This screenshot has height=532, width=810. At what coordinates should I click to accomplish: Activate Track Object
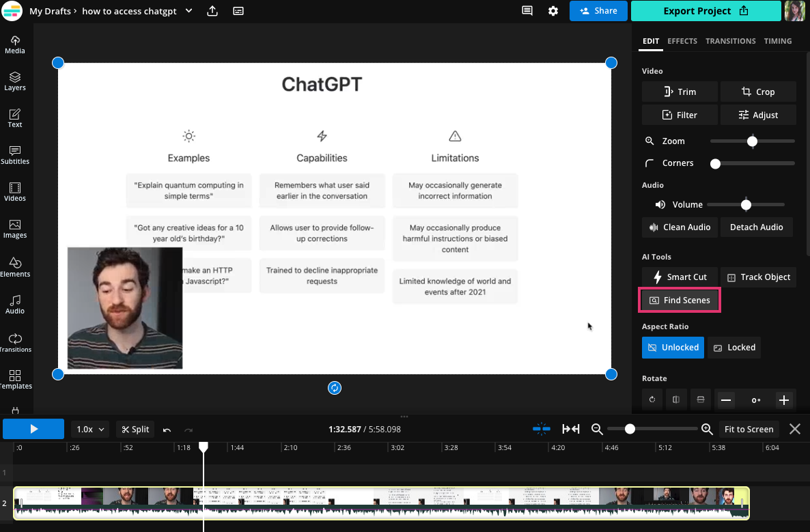click(x=758, y=277)
